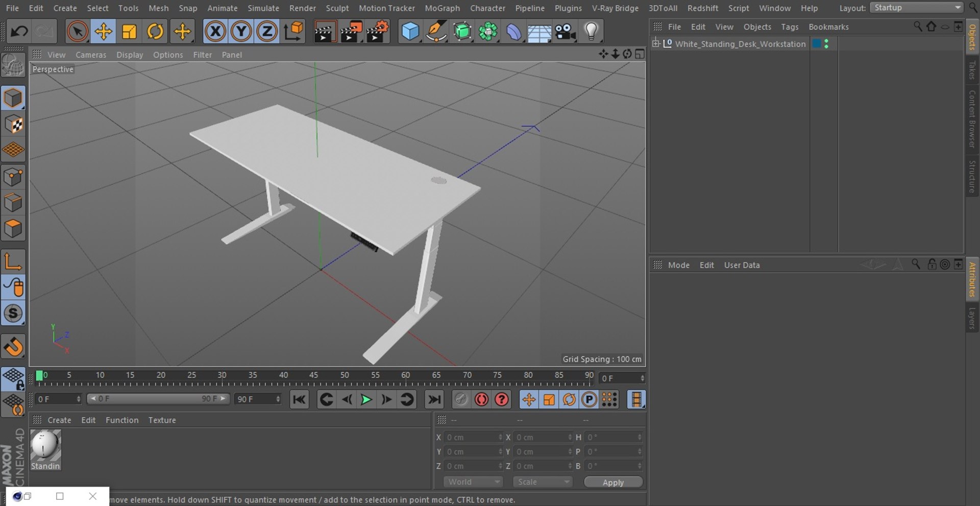
Task: Switch to Points mode
Action: 13,177
